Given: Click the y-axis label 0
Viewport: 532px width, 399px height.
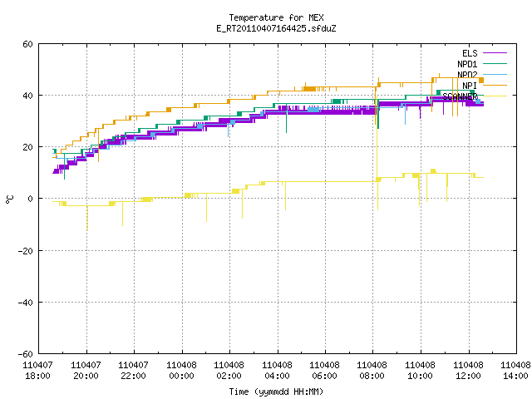Looking at the screenshot, I should (x=30, y=199).
